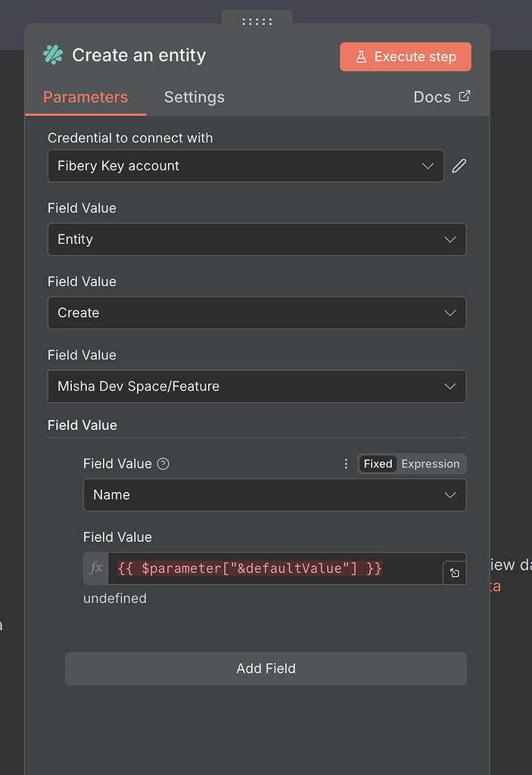Viewport: 532px width, 775px height.
Task: Open the Create operation dropdown
Action: [257, 313]
